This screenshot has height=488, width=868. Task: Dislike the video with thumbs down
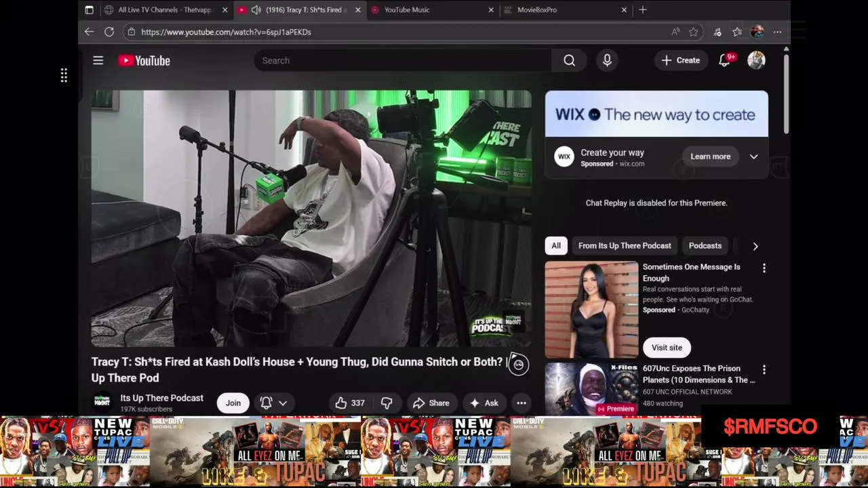[387, 403]
